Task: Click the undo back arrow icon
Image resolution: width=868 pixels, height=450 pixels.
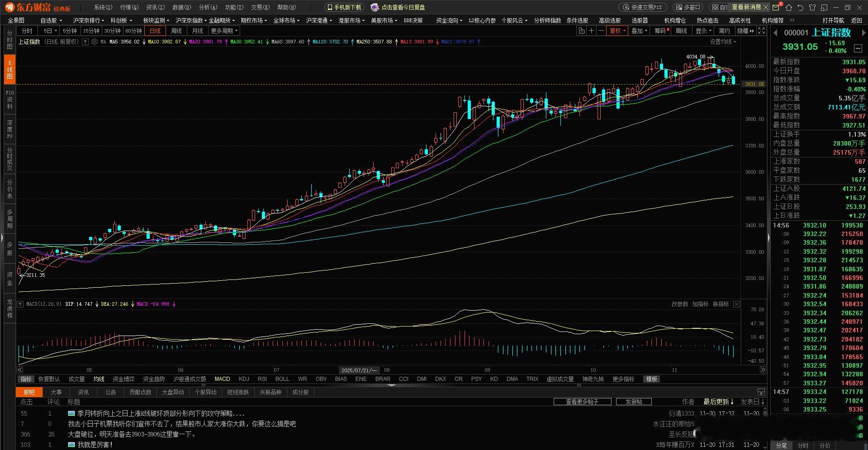Action: coord(801,7)
